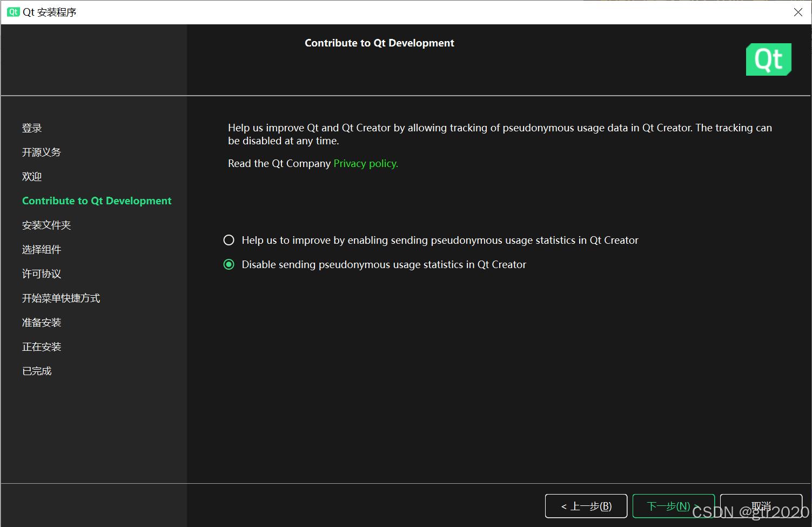Click 已完成 step in sidebar

click(x=37, y=371)
